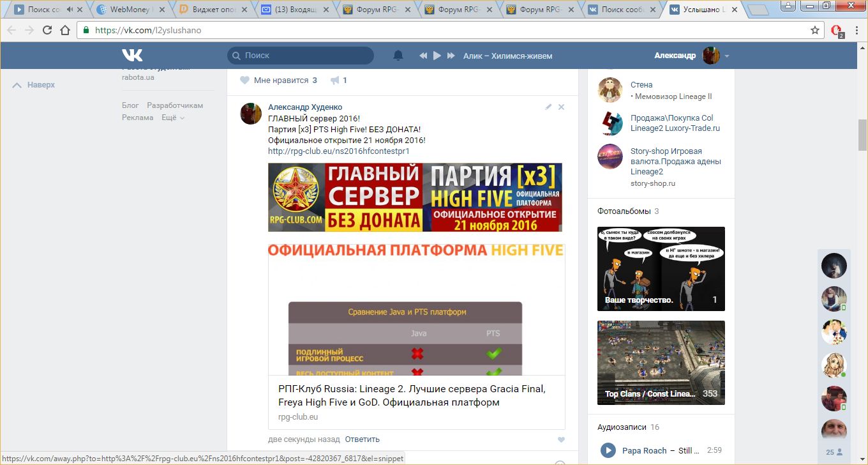Open the Александр profile menu arrow
Screen dimensions: 868x465
pos(727,56)
